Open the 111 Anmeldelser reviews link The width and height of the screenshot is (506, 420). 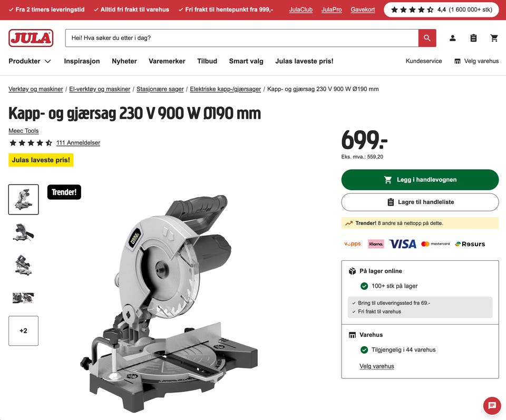click(x=78, y=143)
